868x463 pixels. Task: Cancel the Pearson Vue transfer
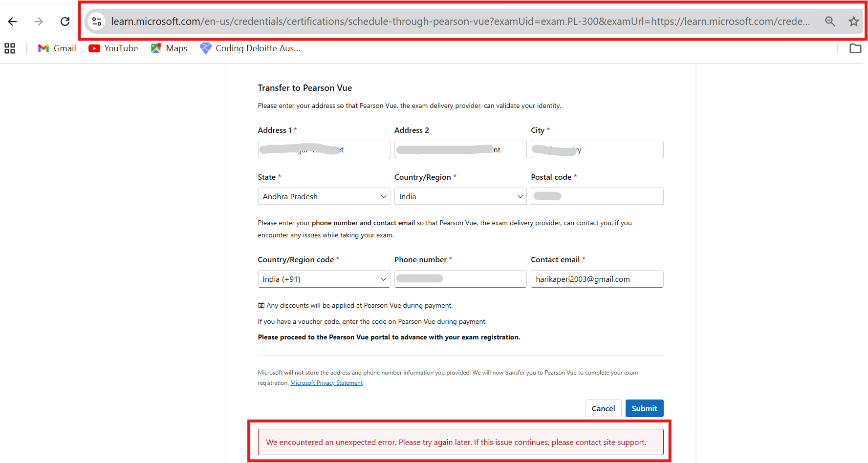[x=604, y=408]
